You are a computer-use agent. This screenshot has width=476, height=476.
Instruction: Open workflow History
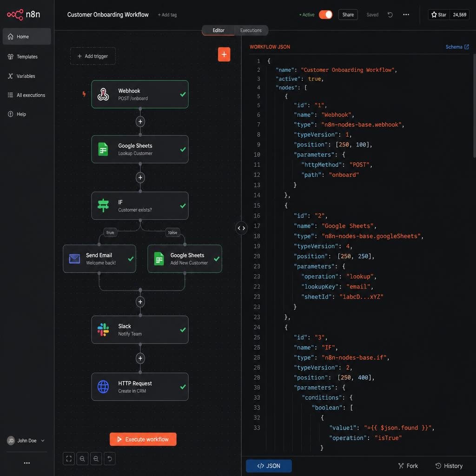pyautogui.click(x=449, y=466)
